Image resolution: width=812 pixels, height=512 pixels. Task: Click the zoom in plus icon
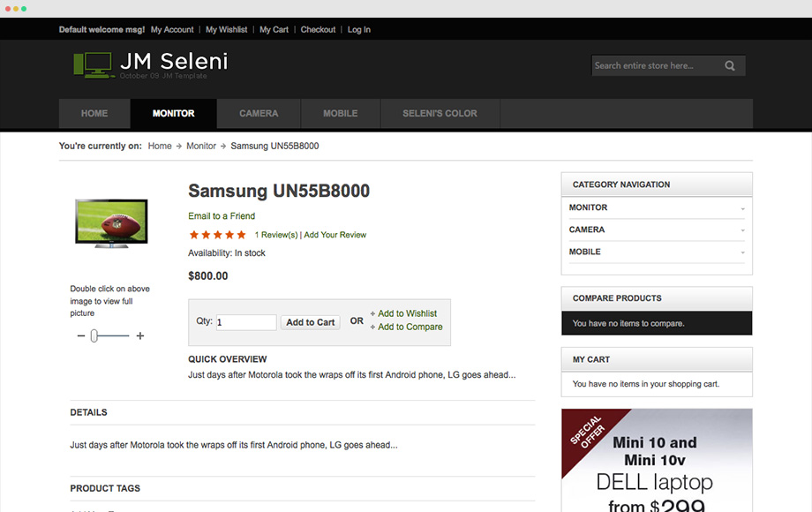point(139,336)
